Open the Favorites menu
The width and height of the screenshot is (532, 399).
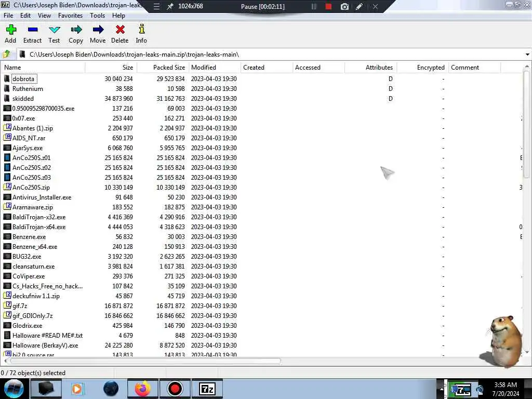(x=70, y=16)
